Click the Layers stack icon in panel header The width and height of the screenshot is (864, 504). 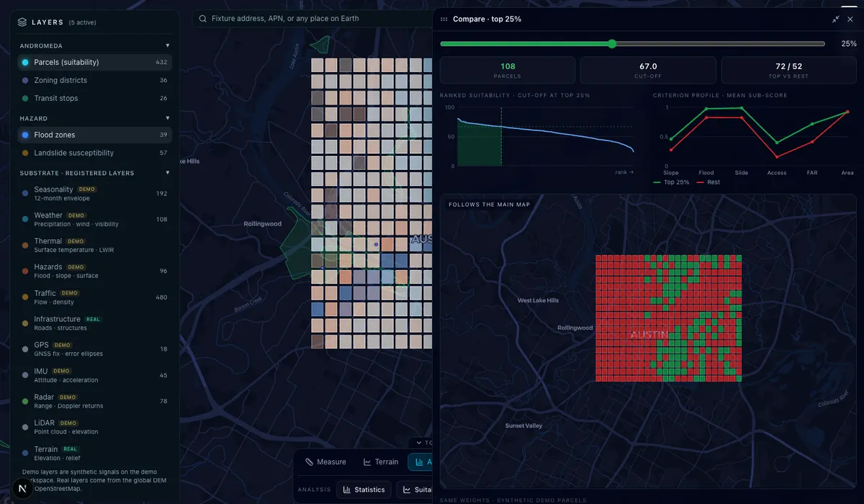click(x=22, y=22)
